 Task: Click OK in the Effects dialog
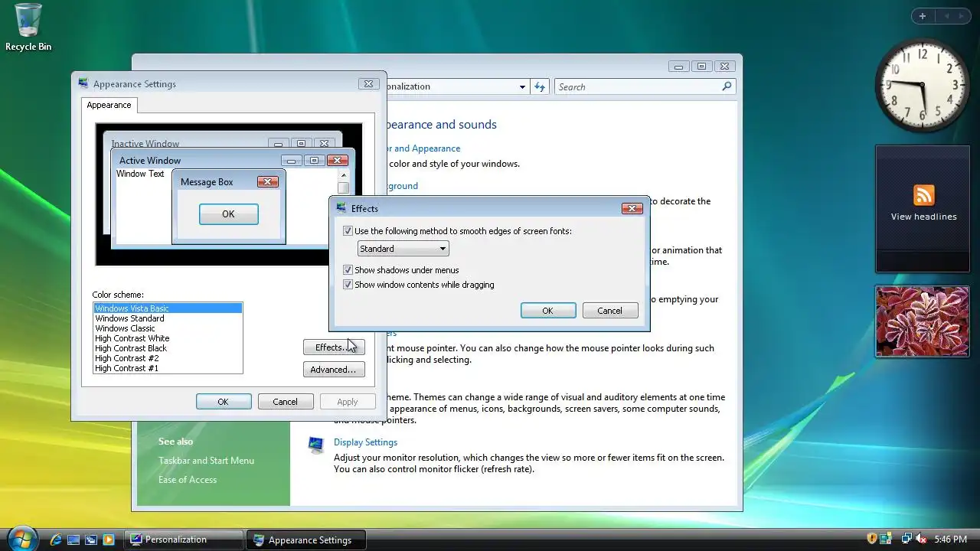coord(547,311)
